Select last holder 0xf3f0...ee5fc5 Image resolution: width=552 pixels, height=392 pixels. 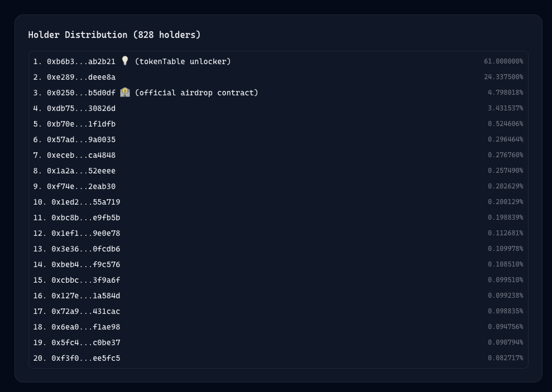(x=85, y=358)
